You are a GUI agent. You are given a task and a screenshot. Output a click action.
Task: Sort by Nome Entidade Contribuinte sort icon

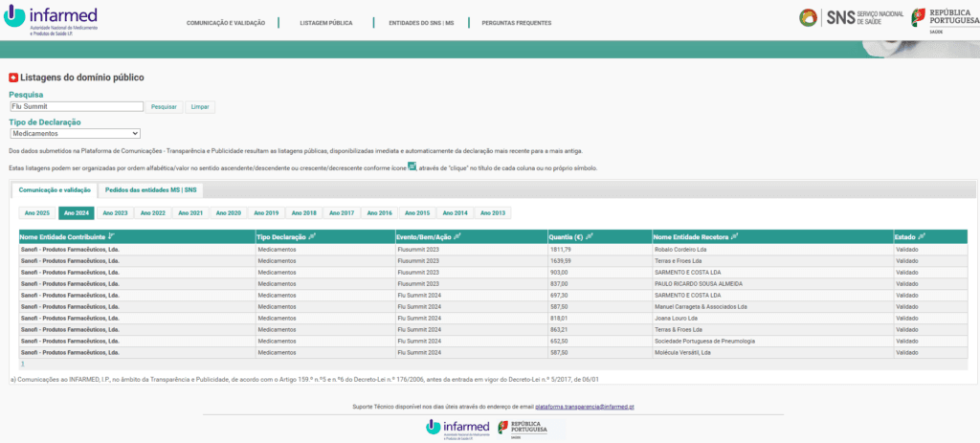[113, 236]
